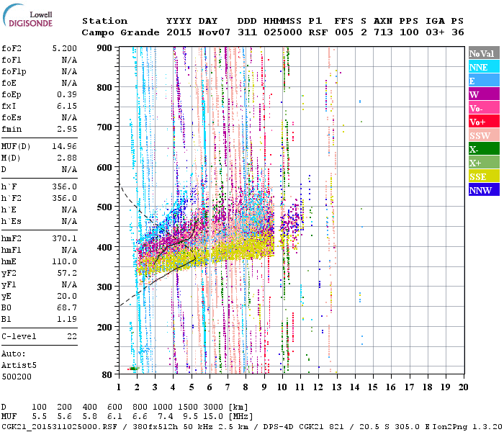Click the M(D) value 2.88
504x432 pixels.
pos(67,158)
